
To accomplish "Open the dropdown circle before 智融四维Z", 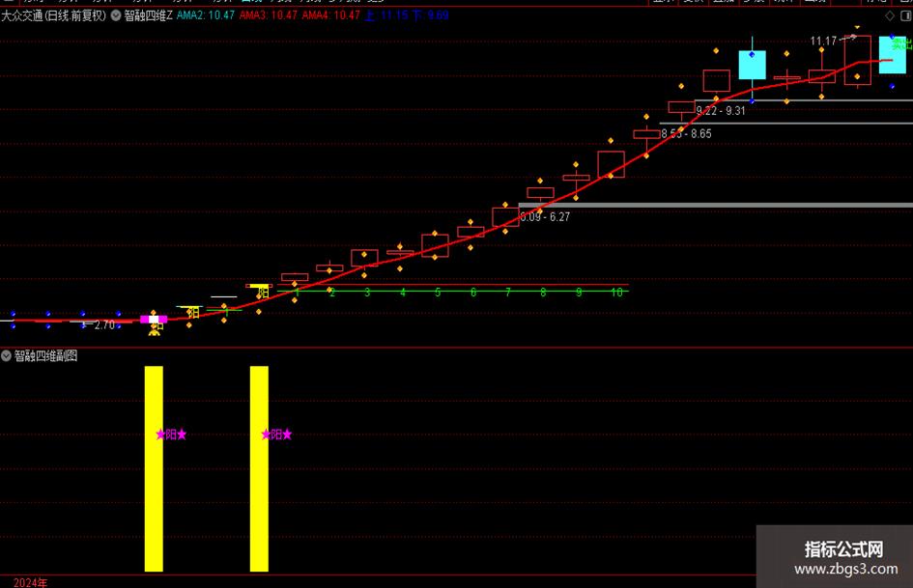I will click(116, 15).
